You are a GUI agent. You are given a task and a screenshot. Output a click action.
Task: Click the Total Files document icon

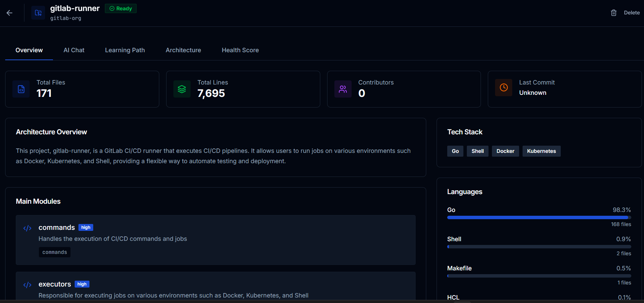pos(21,89)
